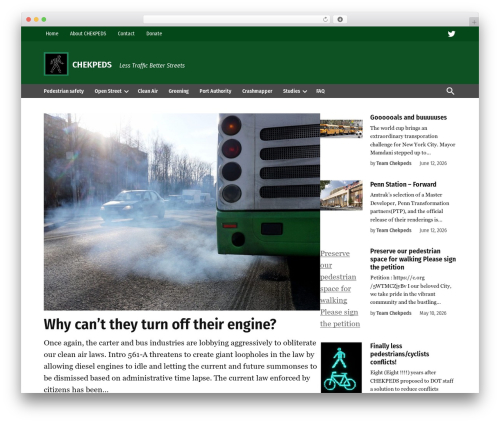Click the June 12, 2026 date under Penn Station
This screenshot has width=500, height=423.
point(433,230)
